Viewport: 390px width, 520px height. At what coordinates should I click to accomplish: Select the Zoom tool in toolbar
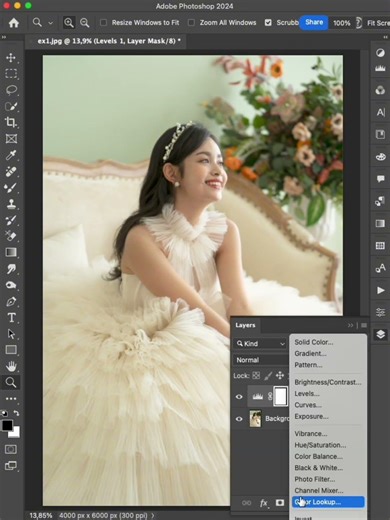(x=11, y=382)
